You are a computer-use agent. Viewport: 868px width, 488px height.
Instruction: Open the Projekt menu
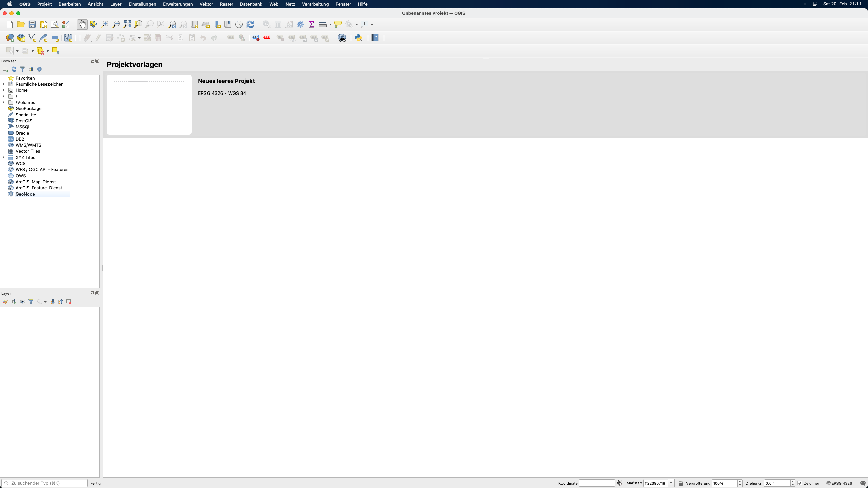[44, 4]
